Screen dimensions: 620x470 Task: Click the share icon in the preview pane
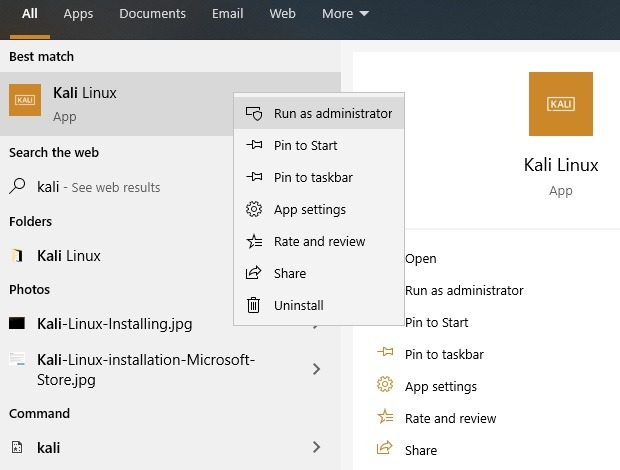(x=385, y=448)
